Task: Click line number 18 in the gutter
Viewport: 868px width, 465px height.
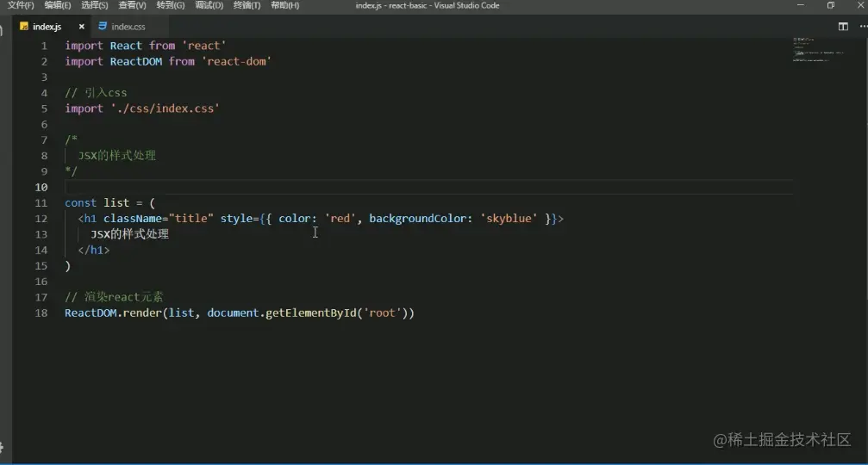Action: [x=41, y=313]
